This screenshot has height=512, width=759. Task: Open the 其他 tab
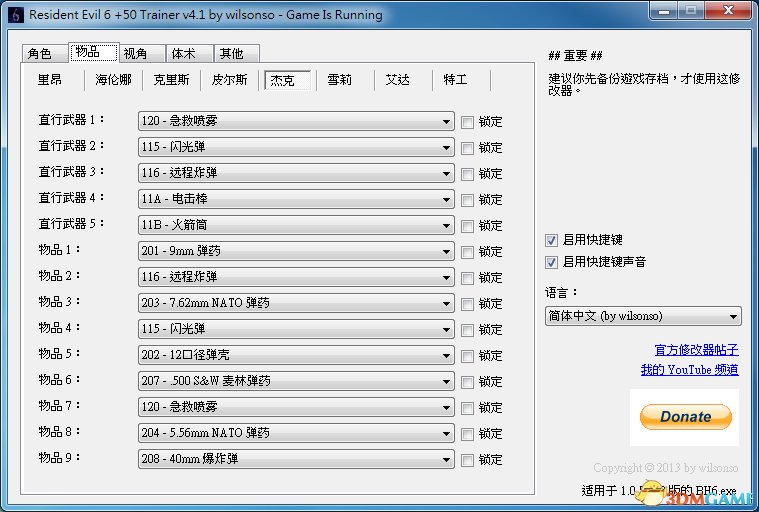coord(237,53)
